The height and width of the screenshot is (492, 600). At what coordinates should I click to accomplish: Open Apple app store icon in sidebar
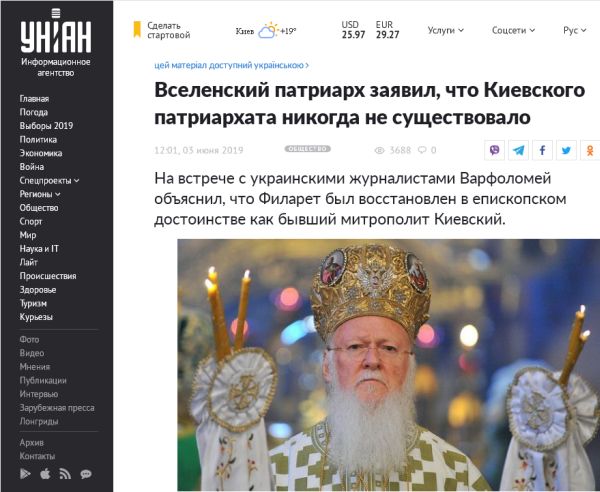coord(45,474)
